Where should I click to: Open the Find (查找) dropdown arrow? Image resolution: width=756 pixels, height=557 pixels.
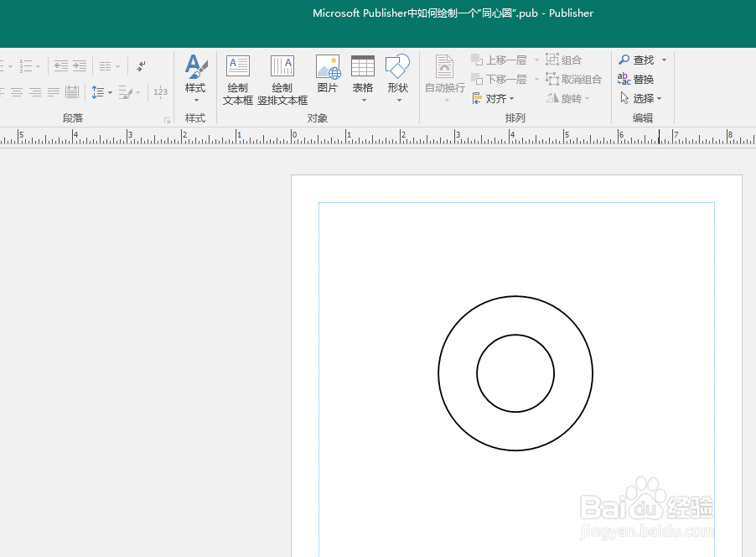pos(664,60)
